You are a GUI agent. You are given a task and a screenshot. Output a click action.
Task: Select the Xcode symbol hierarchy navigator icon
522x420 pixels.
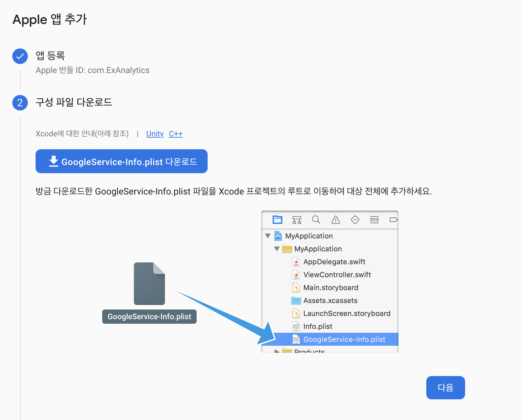pos(297,220)
